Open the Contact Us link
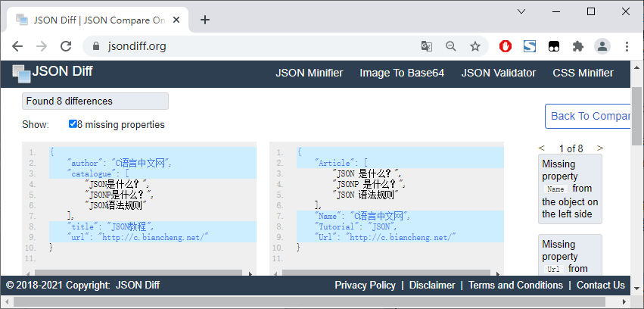Image resolution: width=644 pixels, height=309 pixels. pos(600,286)
